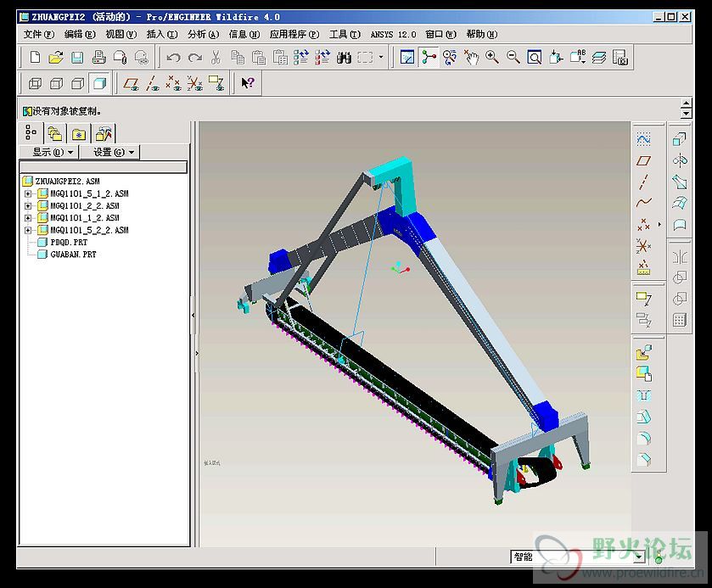Open the Connections navigator tab
This screenshot has width=712, height=588.
104,134
